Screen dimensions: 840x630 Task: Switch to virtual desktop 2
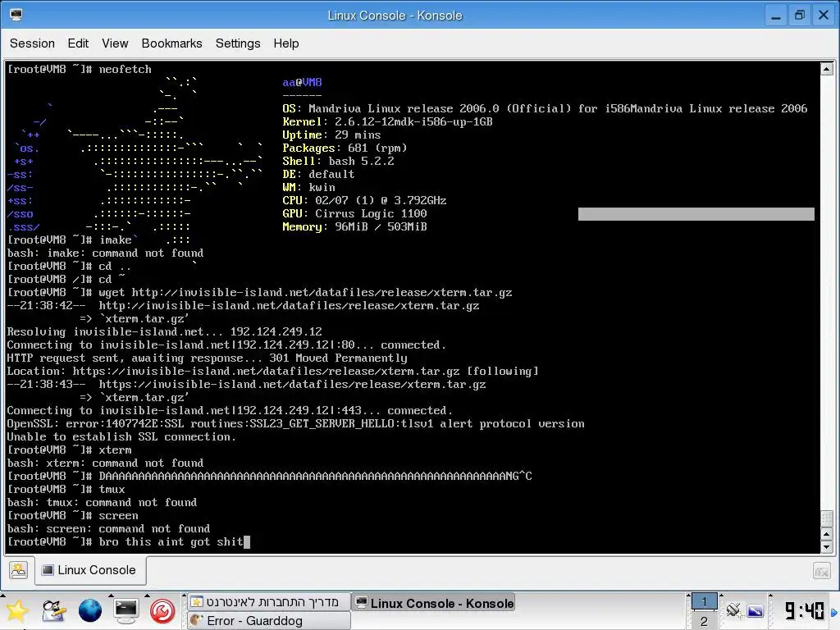tap(704, 621)
